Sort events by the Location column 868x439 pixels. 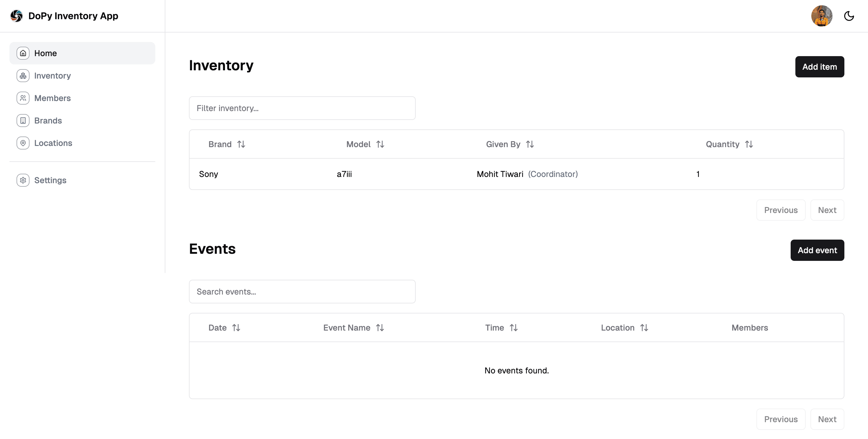pyautogui.click(x=644, y=327)
